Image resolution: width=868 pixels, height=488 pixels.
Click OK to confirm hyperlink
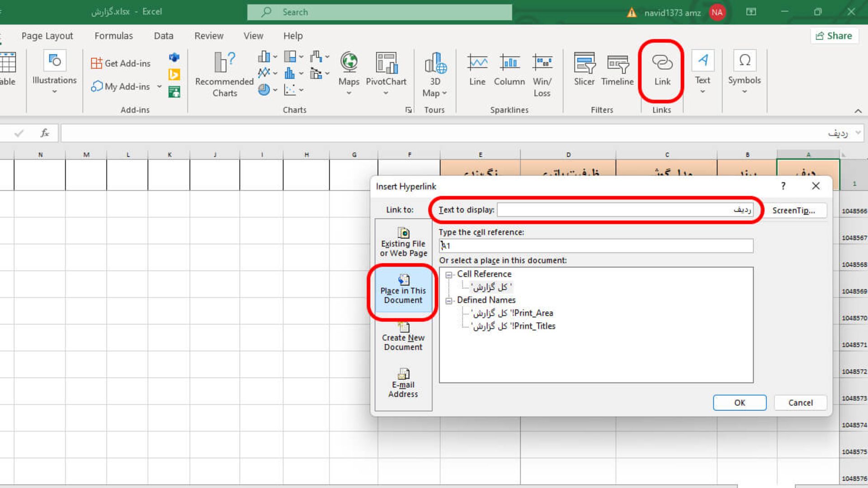coord(739,402)
